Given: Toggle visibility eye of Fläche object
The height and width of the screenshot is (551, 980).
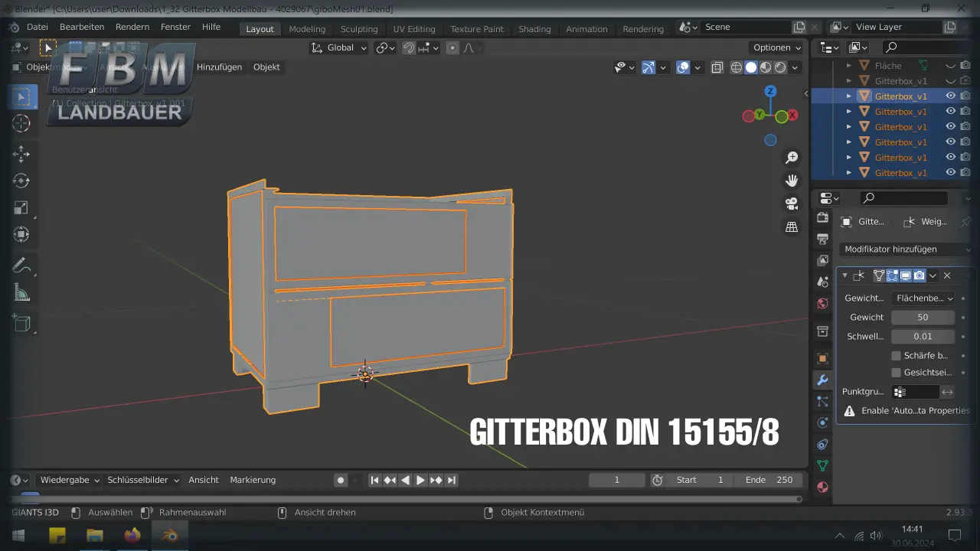Looking at the screenshot, I should pos(950,66).
